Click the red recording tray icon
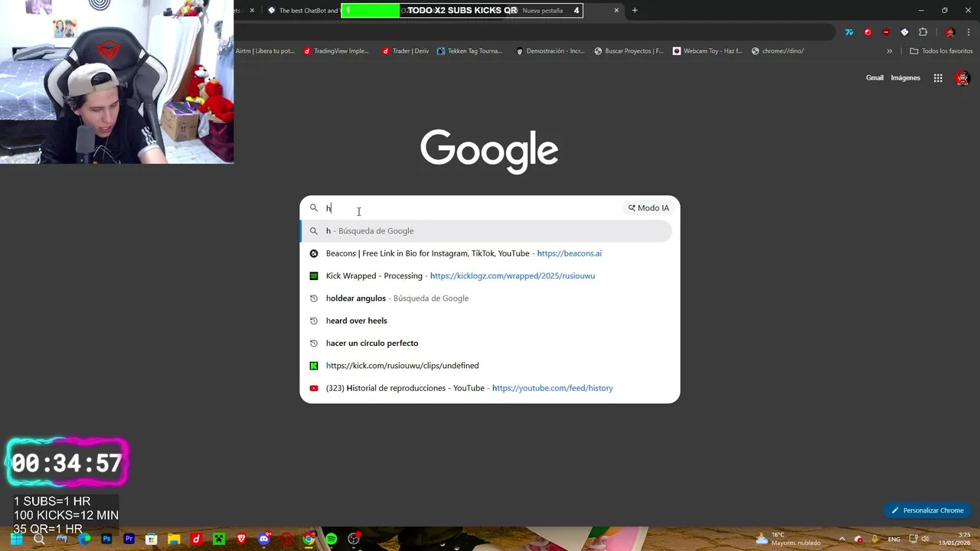This screenshot has width=980, height=551. [x=858, y=539]
